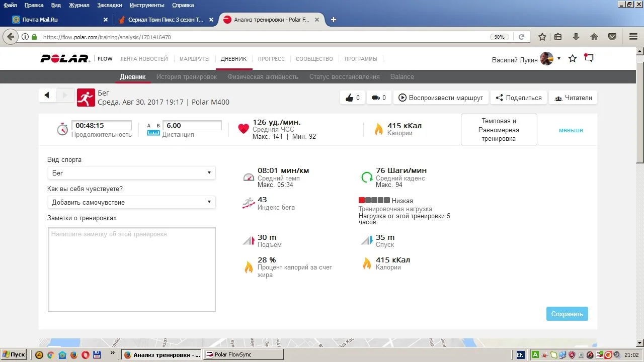Switch to the Почта Mail.Ru tab
Screen dimensions: 644x362
59,20
